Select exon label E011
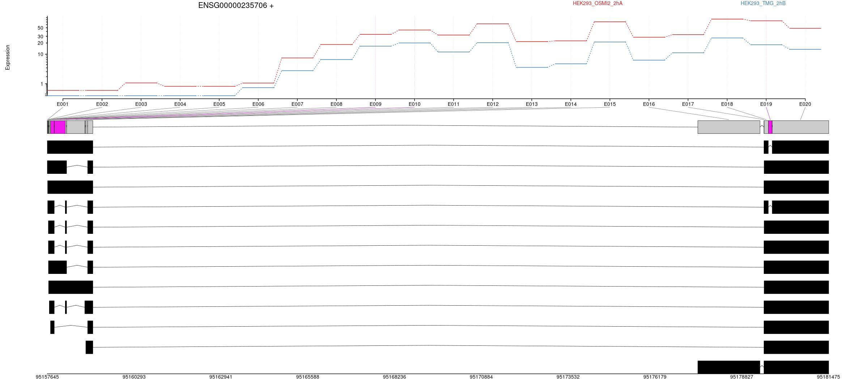 coord(454,104)
